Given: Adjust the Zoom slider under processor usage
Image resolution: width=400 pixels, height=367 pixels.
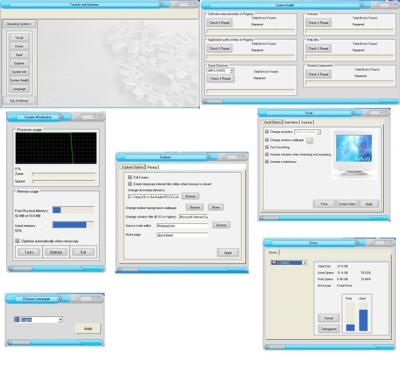Looking at the screenshot, I should point(63,174).
